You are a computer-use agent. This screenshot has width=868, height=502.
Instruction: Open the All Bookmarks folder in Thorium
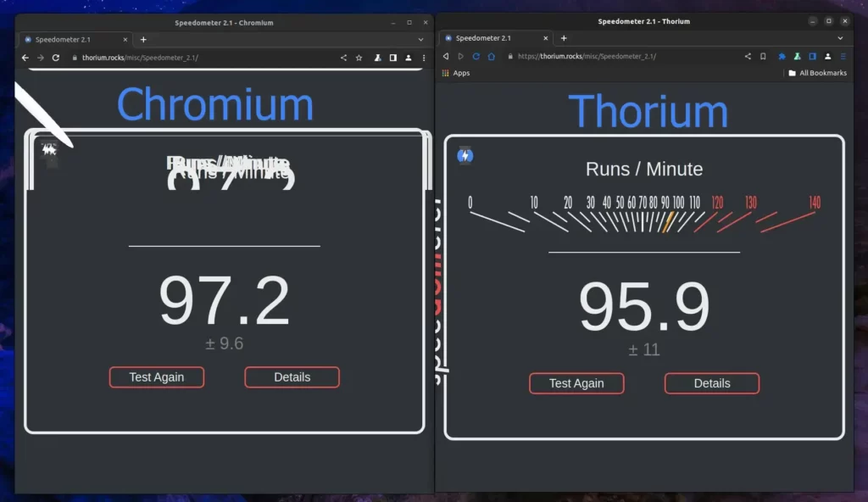[x=818, y=73]
